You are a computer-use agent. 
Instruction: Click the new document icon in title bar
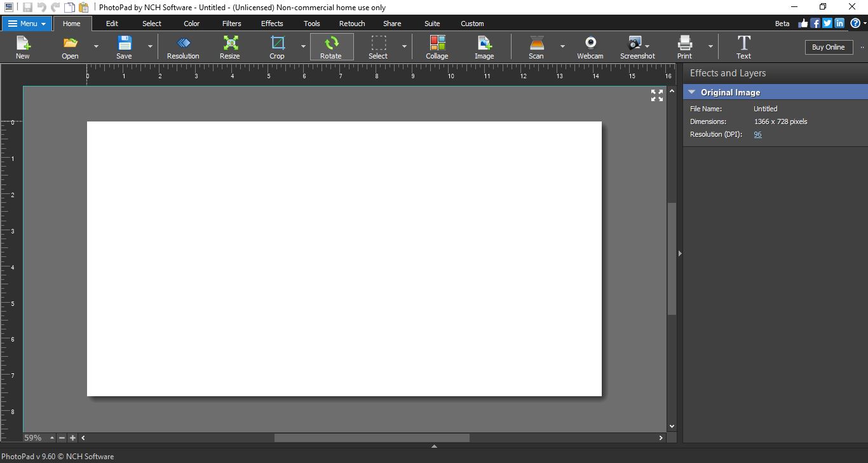pyautogui.click(x=70, y=8)
